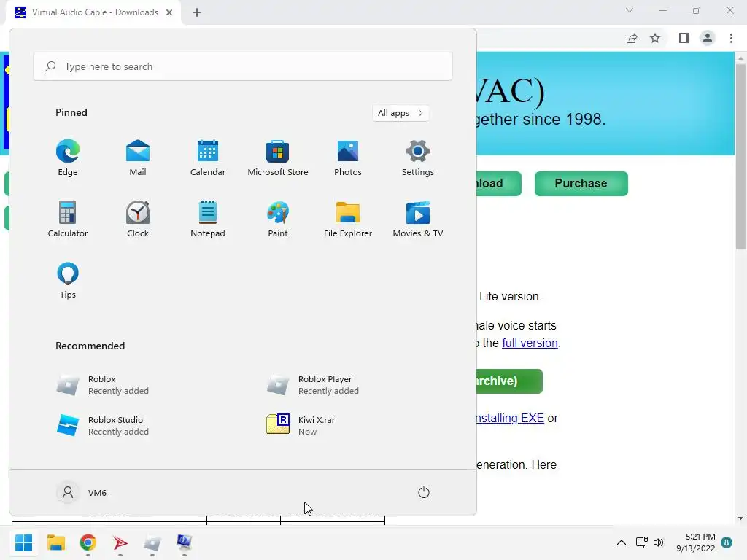Open the monitor app icon on taskbar

pyautogui.click(x=184, y=542)
